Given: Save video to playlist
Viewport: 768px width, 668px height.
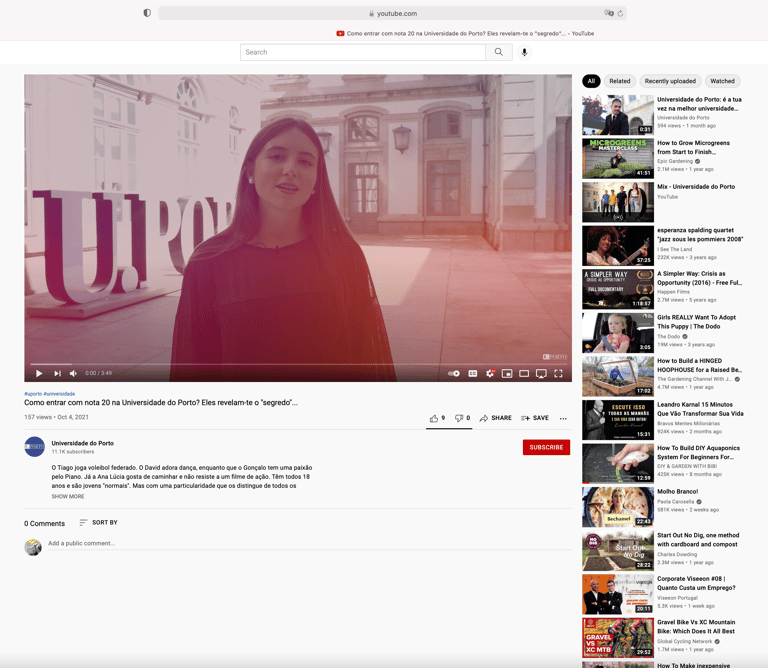Looking at the screenshot, I should [x=535, y=418].
